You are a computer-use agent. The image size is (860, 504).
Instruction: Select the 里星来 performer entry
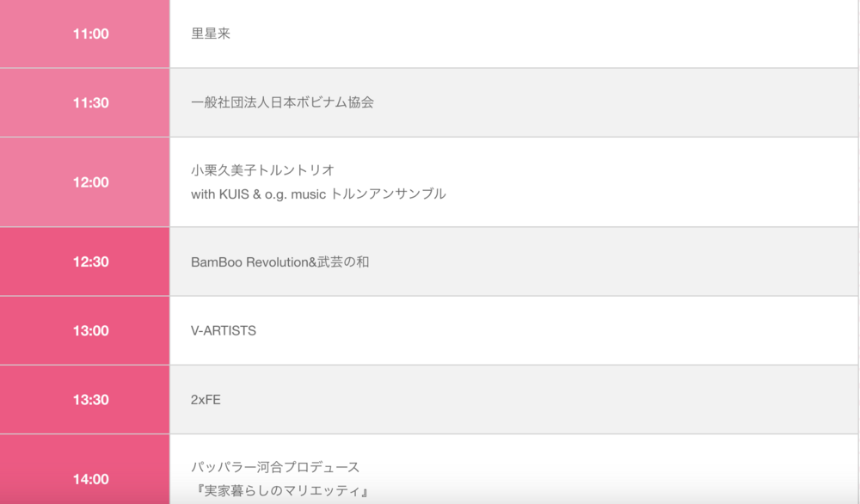click(x=211, y=34)
